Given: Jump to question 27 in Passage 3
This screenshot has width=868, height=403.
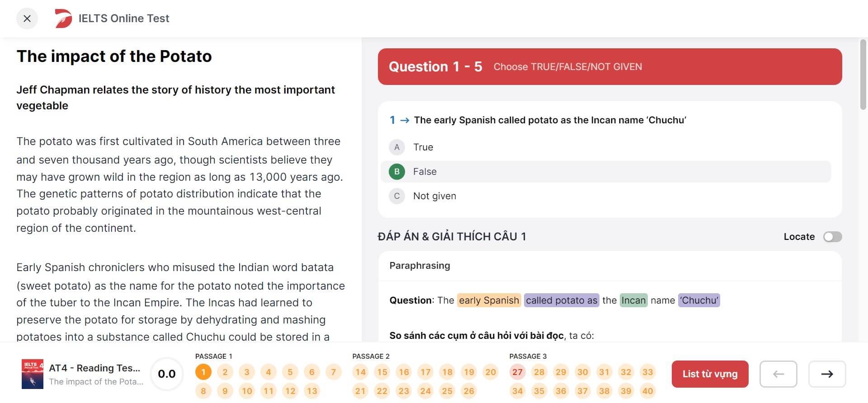Looking at the screenshot, I should 518,372.
